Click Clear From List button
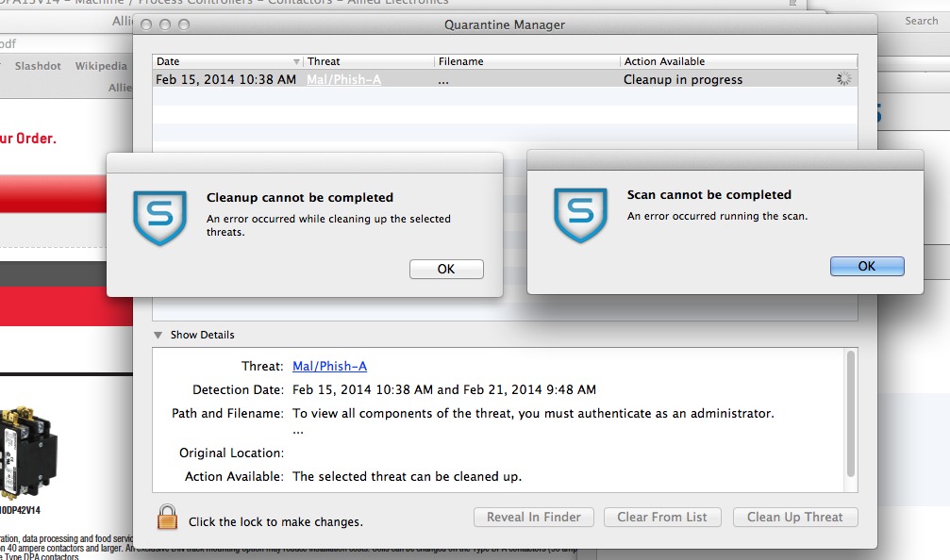Viewport: 950px width, 560px height. (x=662, y=517)
